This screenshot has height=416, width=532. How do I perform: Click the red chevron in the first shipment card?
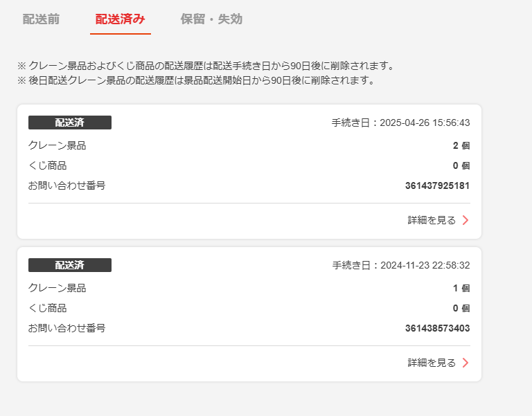click(x=465, y=220)
